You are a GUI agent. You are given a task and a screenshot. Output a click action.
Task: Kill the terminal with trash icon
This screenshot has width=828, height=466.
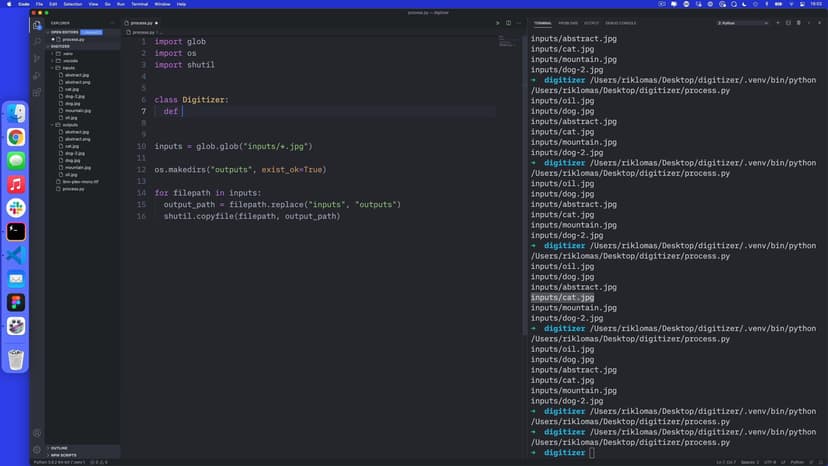799,22
